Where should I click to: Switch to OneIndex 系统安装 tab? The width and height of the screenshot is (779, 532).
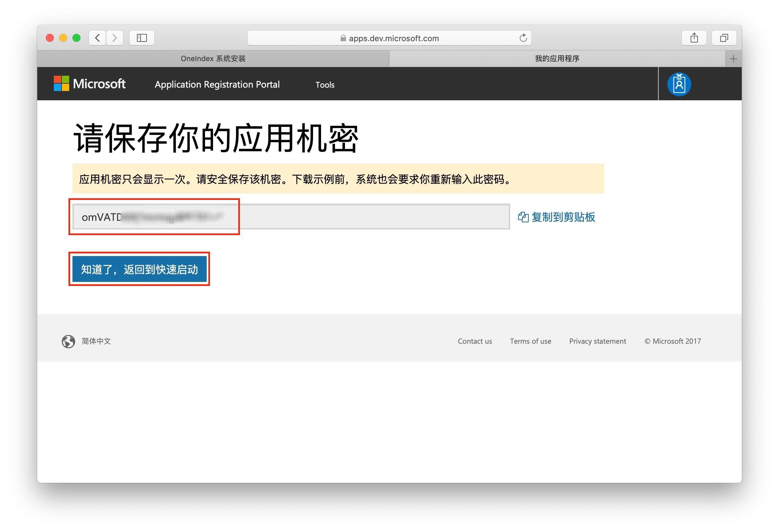[213, 59]
